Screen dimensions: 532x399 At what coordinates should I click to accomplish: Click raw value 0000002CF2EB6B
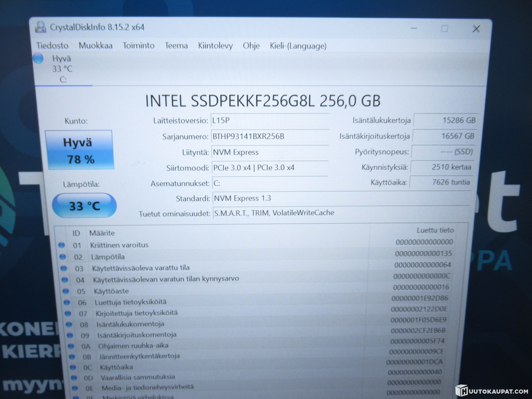point(418,330)
